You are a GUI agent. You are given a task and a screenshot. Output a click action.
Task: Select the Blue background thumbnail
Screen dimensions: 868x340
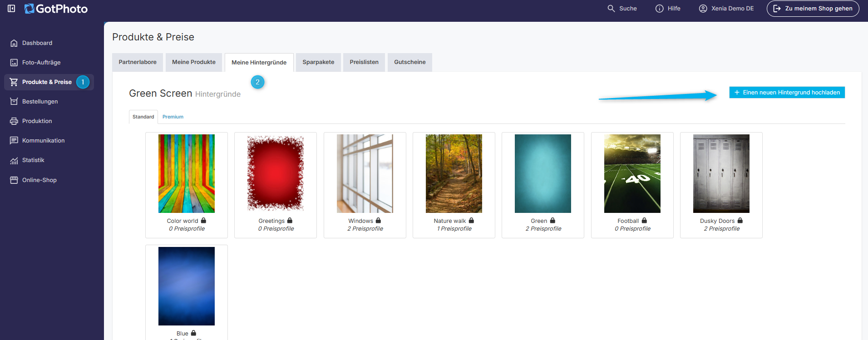pyautogui.click(x=187, y=286)
